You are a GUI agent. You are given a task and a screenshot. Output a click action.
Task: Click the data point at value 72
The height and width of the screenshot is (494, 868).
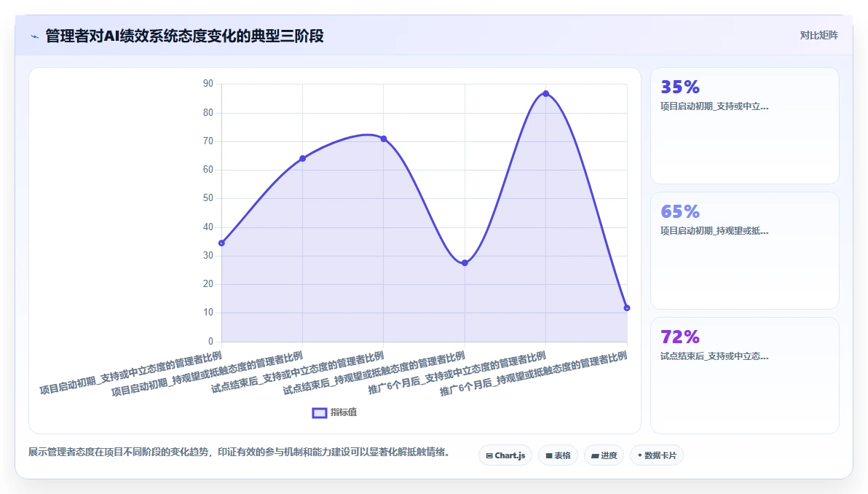pos(384,139)
